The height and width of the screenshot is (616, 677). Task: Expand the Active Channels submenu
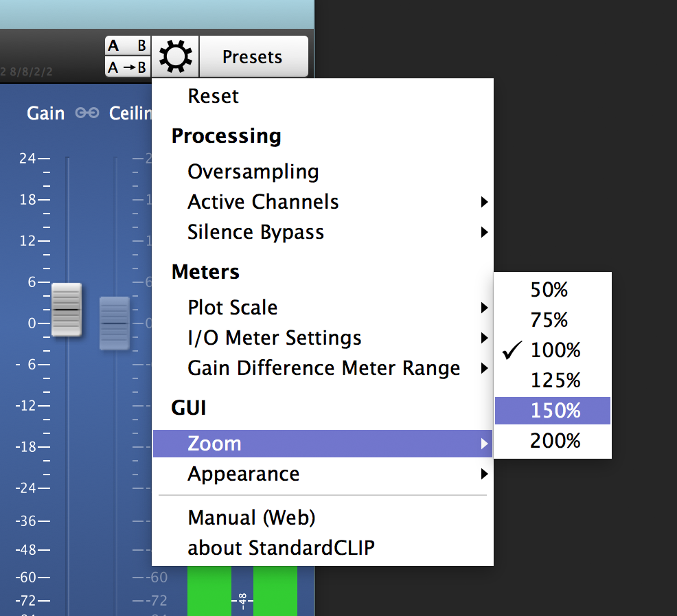point(323,202)
